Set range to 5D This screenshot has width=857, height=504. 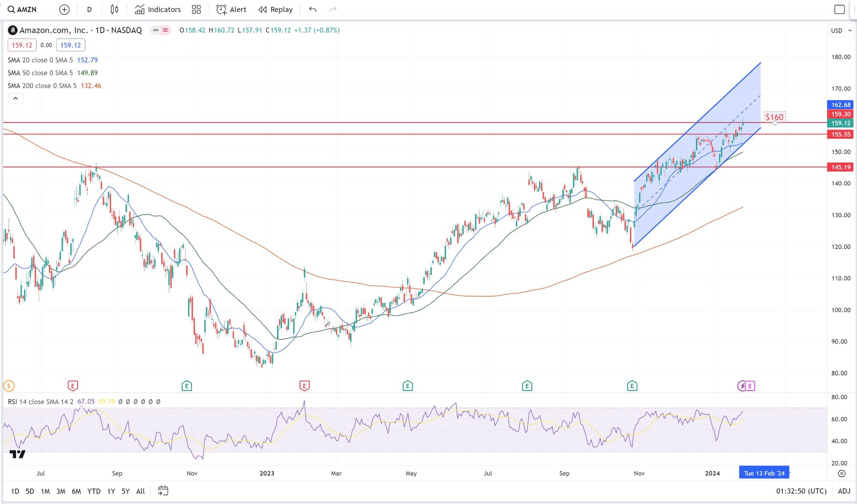tap(30, 491)
